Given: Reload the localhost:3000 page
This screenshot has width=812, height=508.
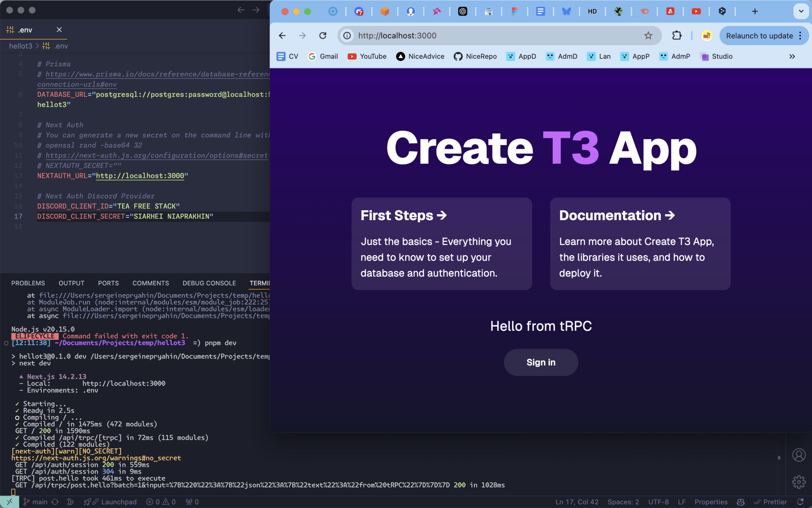Looking at the screenshot, I should click(x=323, y=36).
